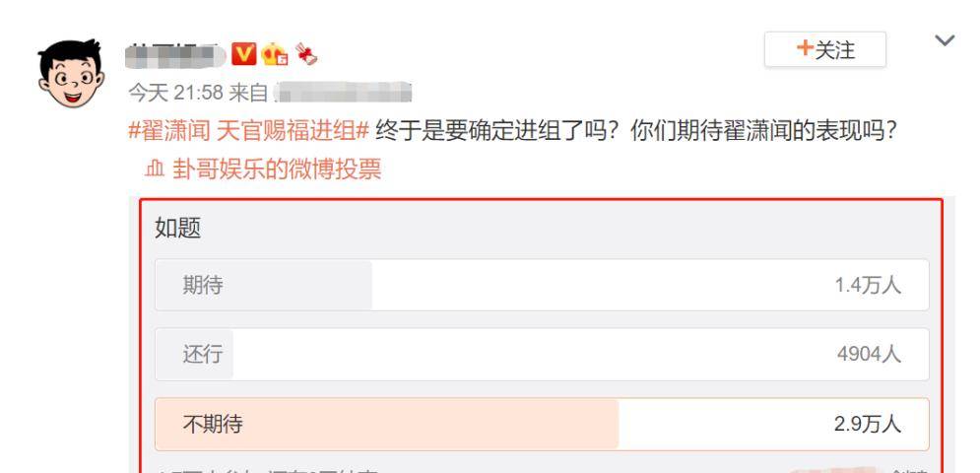Open 卦哥娱乐的微博投票 link
Screen dimensions: 980x473
tap(277, 169)
